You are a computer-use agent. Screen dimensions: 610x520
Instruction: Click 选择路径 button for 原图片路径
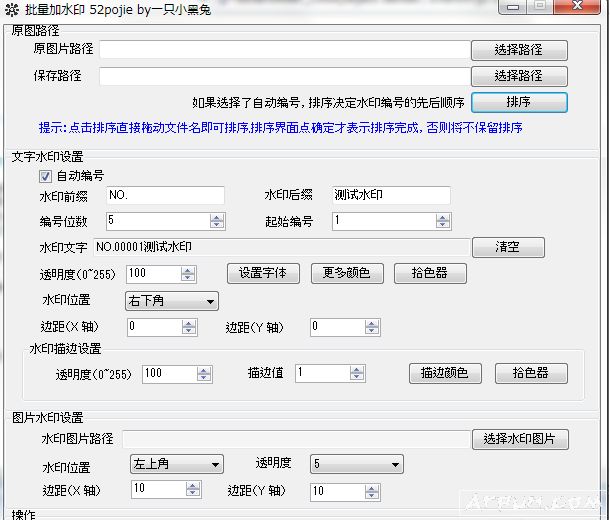click(518, 50)
